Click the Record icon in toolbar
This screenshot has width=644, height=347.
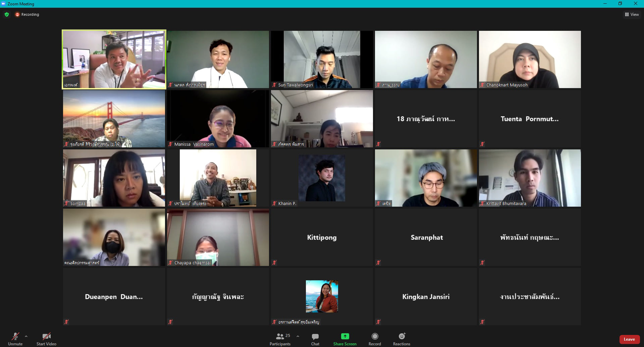point(375,336)
